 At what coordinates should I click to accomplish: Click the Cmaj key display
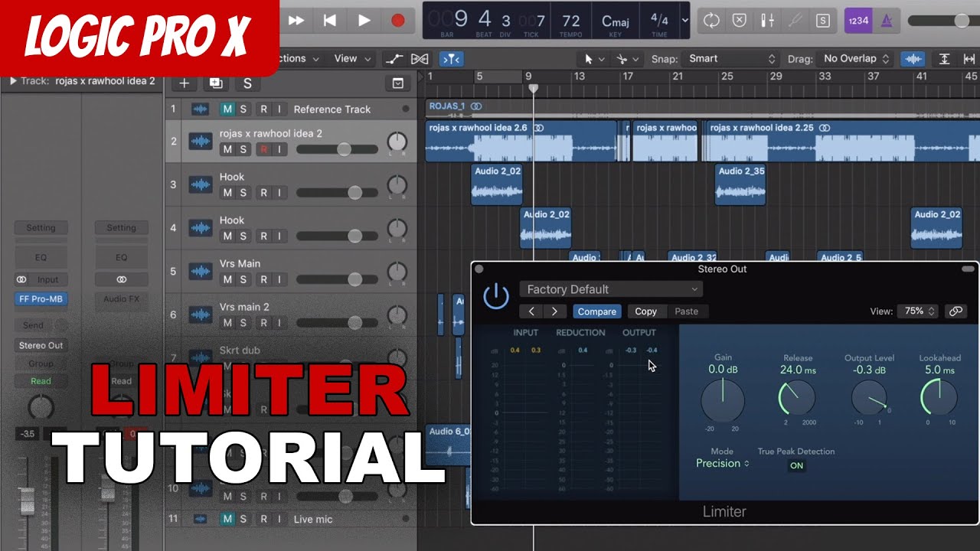pos(615,21)
